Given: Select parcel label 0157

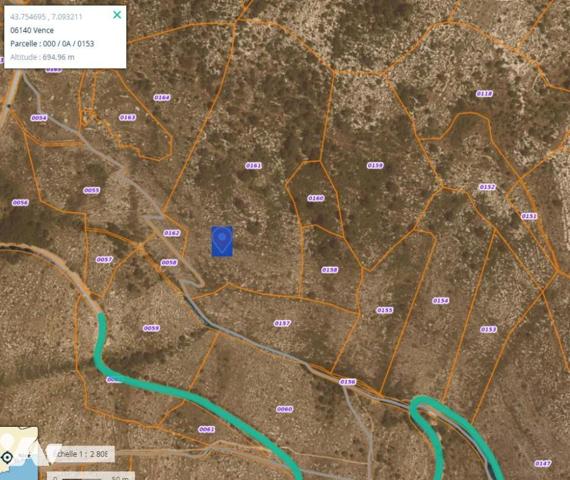Looking at the screenshot, I should click(282, 323).
